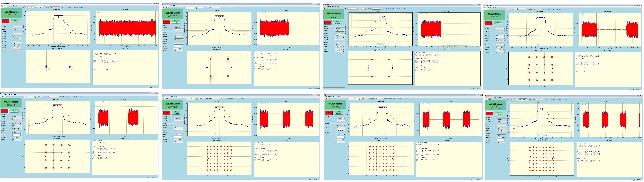
Task: Click Auto Range in the 6.5Mbps BPSK window
Action: coord(15,22)
